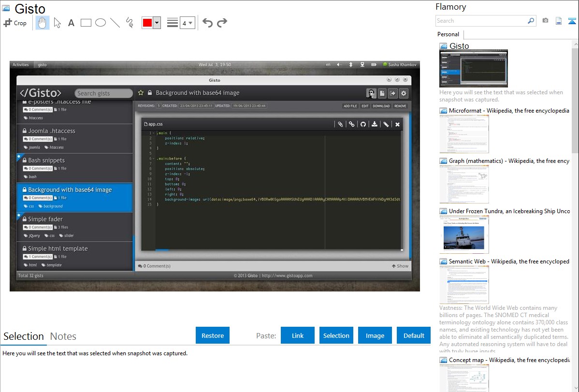
Task: Click the document icon in Flamory header
Action: point(559,21)
